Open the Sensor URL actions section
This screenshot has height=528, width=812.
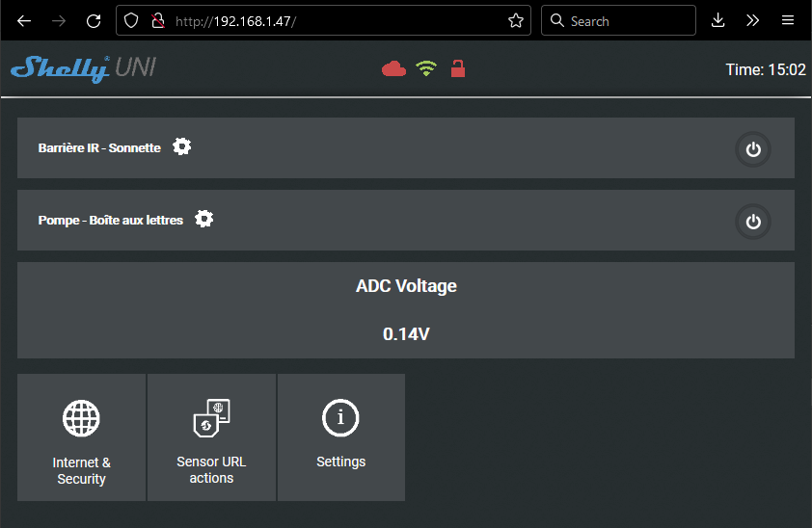click(212, 437)
